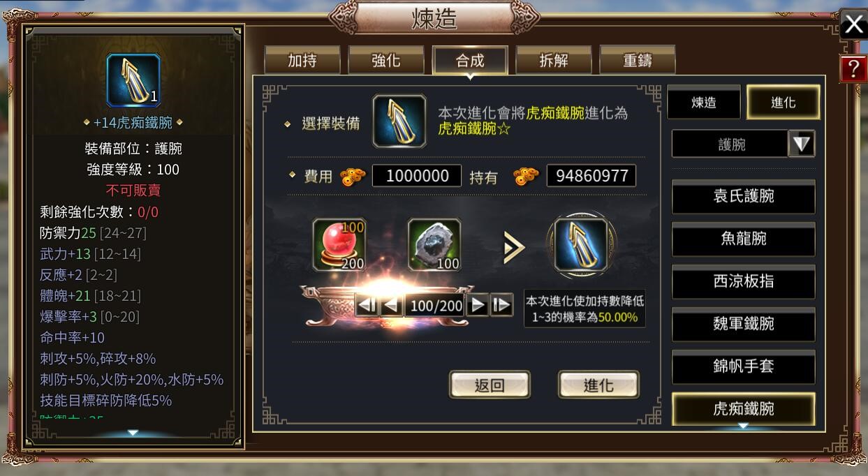Select the red orb material icon
This screenshot has height=476, width=868.
(x=339, y=245)
